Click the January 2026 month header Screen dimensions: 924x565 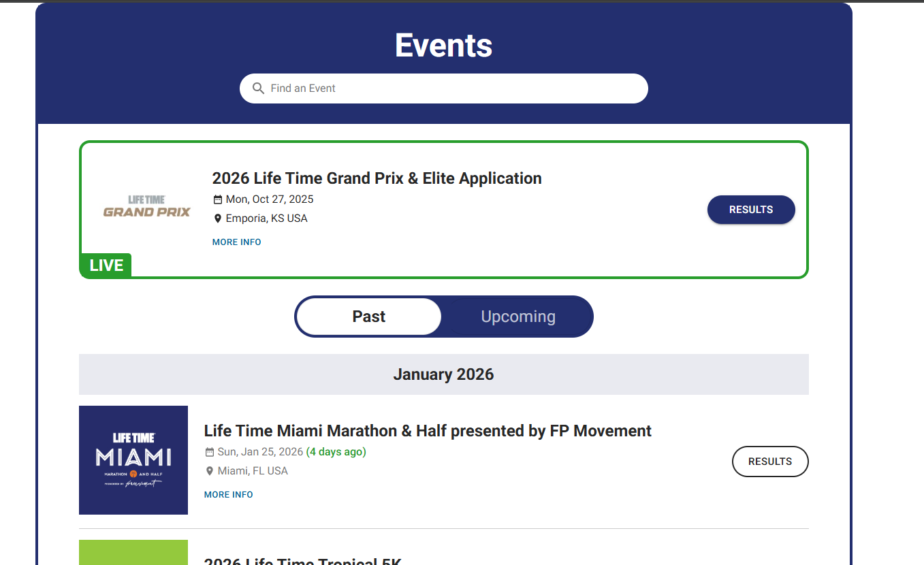coord(443,374)
